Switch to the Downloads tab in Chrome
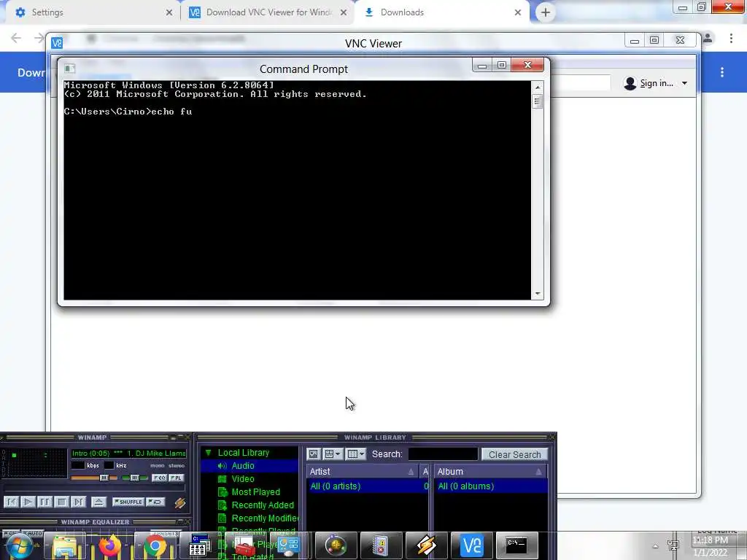This screenshot has width=747, height=560. point(441,12)
